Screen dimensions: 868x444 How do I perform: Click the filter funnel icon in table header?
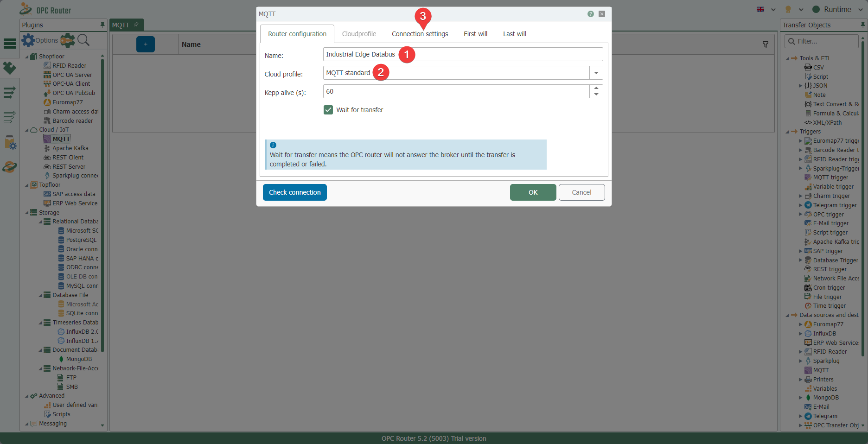[765, 44]
